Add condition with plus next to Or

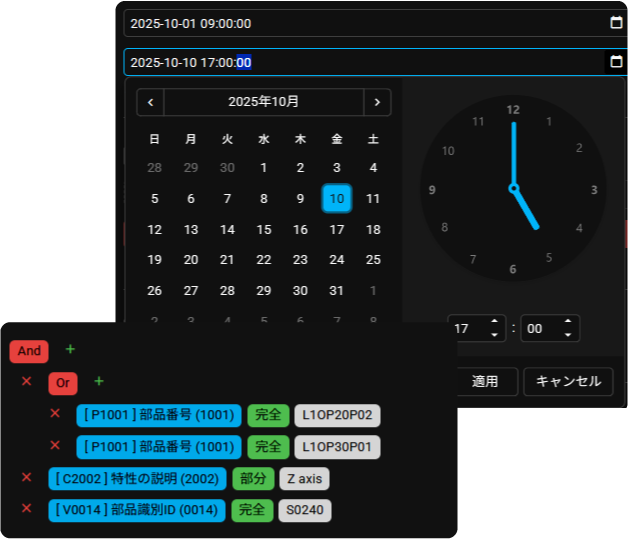(99, 381)
